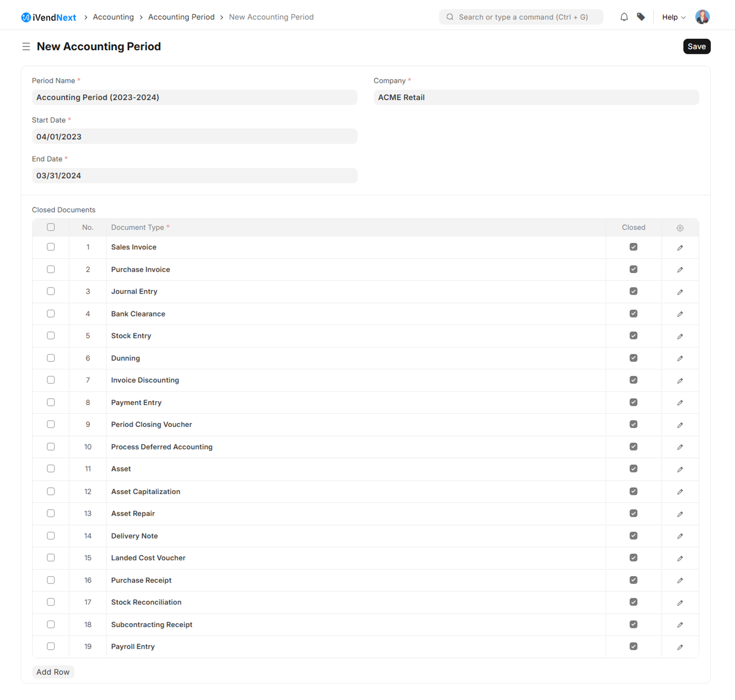Open table settings gear icon
This screenshot has height=700, width=735.
click(680, 228)
